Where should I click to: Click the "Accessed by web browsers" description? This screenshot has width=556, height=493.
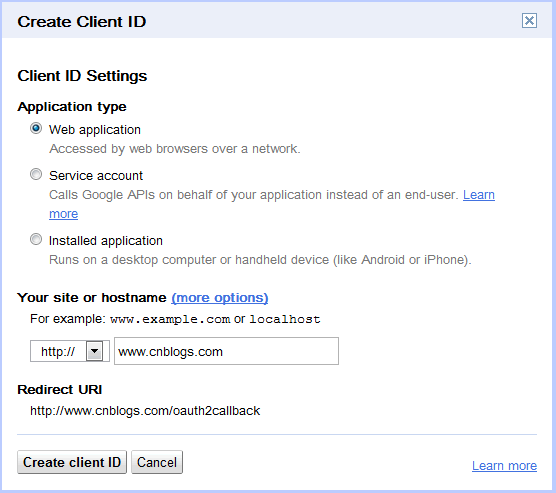point(175,149)
